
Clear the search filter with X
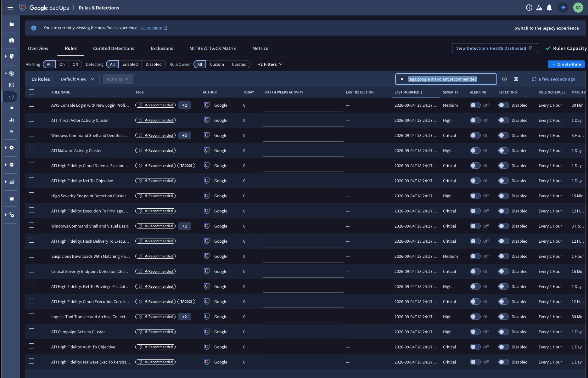pyautogui.click(x=402, y=79)
